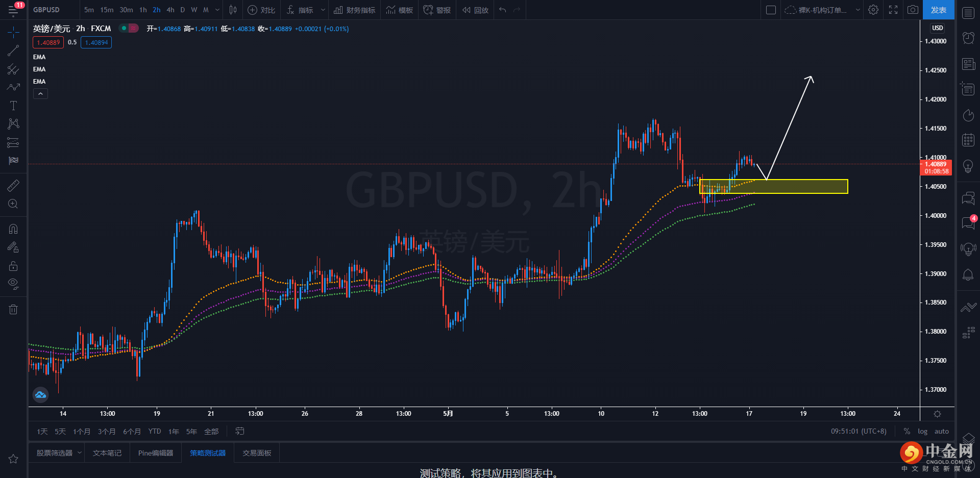Toggle lock all drawing tools
980x478 pixels.
tap(13, 266)
